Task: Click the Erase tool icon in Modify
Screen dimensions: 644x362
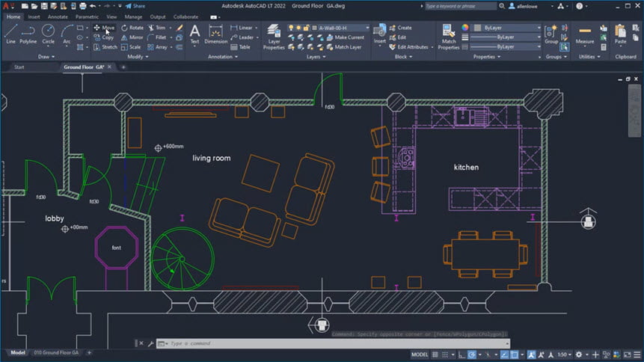Action: coord(180,28)
